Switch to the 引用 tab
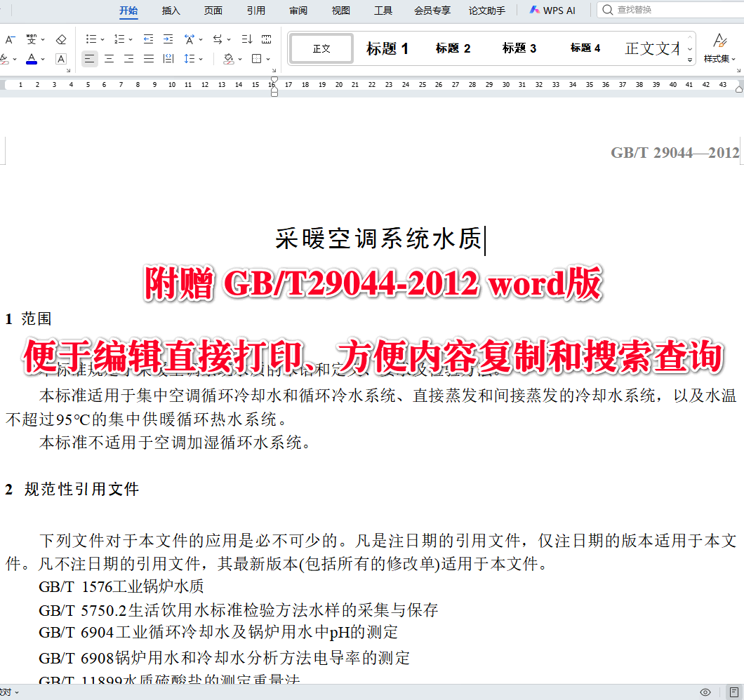The height and width of the screenshot is (700, 744). 255,11
